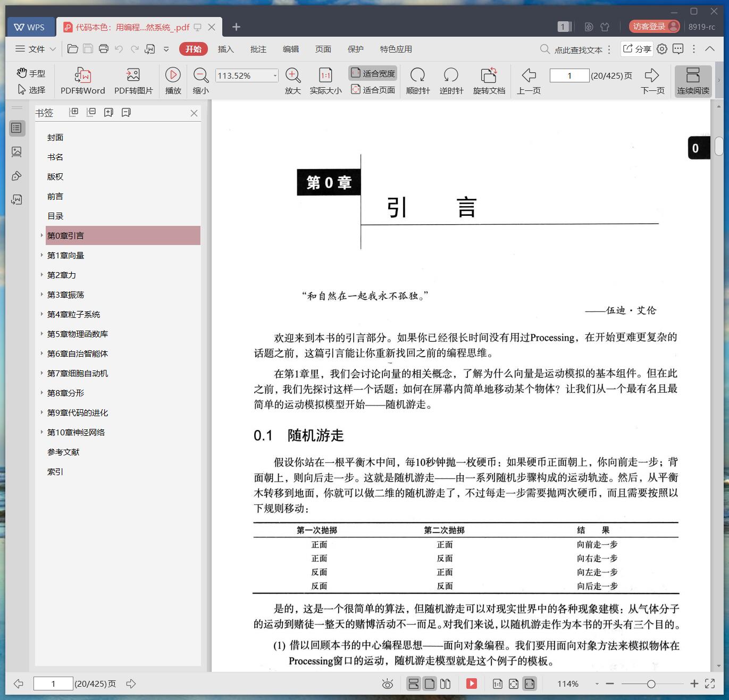Expand the 第10章神经网络 bookmark

[42, 432]
